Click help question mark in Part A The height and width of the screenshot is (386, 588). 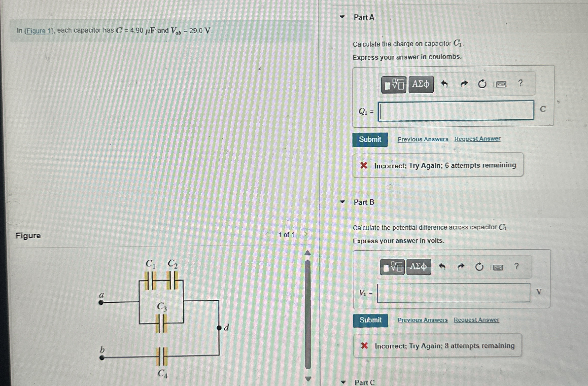(x=520, y=83)
